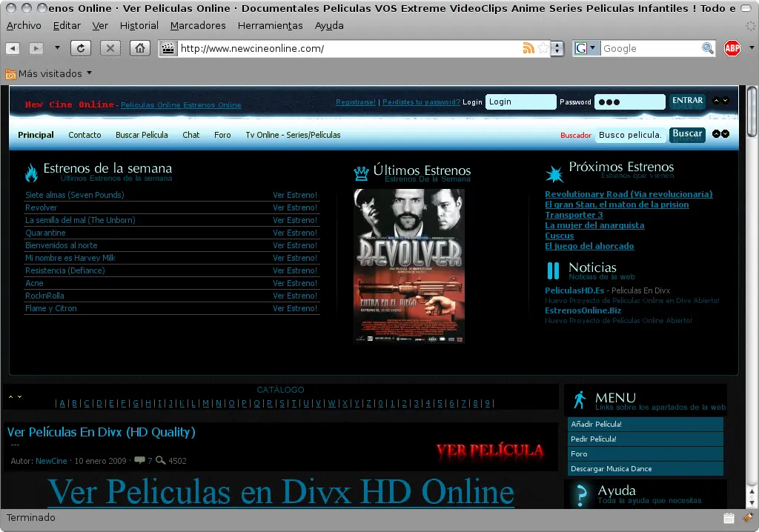Click Ver Estreno! for Quarantine
This screenshot has height=532, width=759.
[295, 233]
